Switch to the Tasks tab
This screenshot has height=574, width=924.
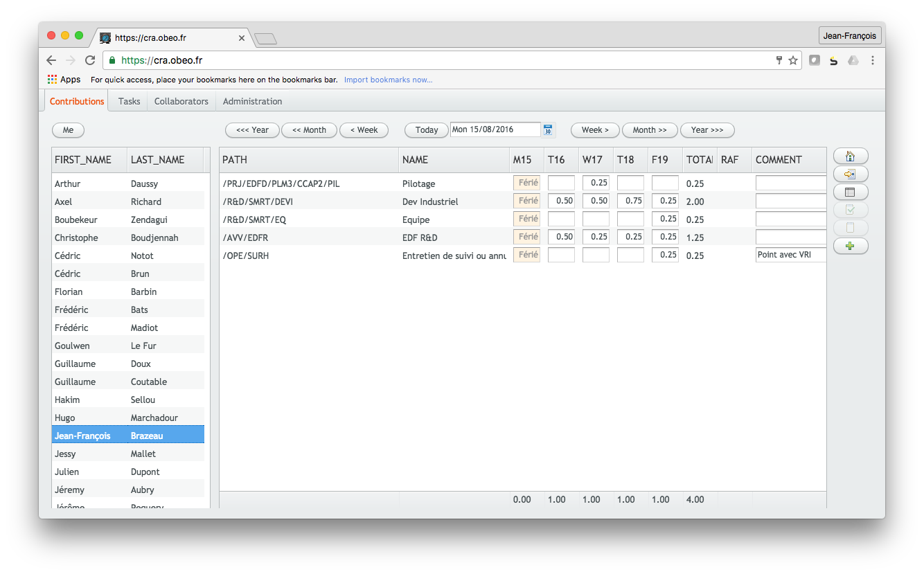[x=129, y=101]
